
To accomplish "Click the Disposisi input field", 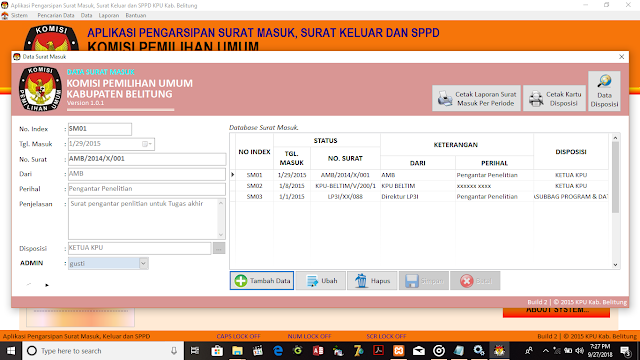I will 139,248.
